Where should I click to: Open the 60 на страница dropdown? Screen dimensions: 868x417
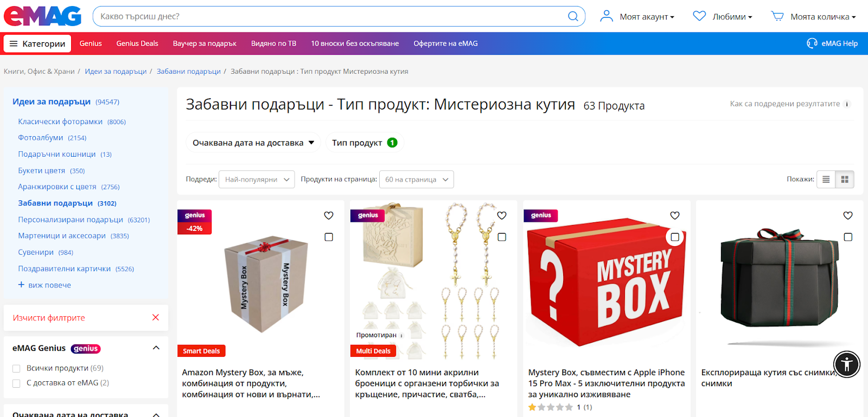417,179
